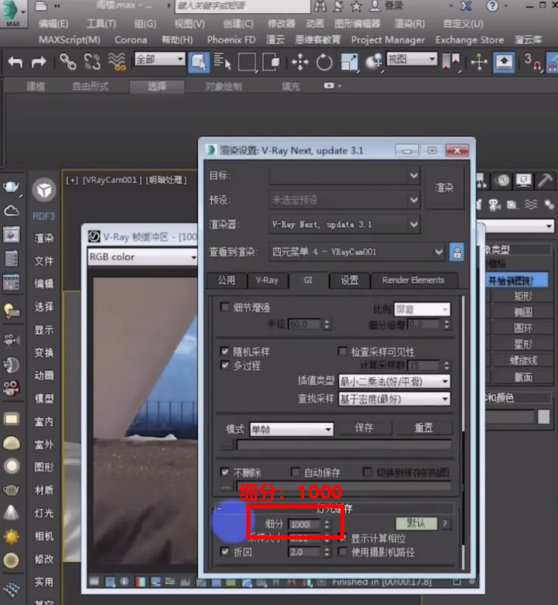Switch to the V-Ray tab
The image size is (558, 605).
267,280
